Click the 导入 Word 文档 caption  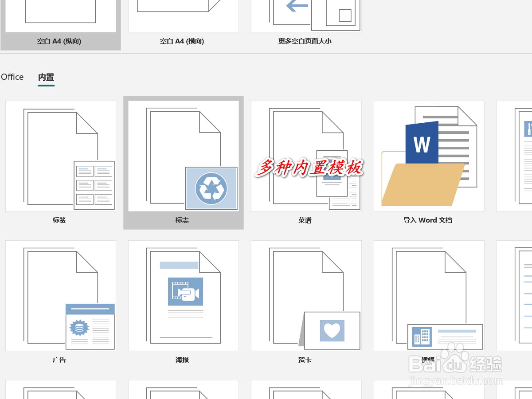428,220
